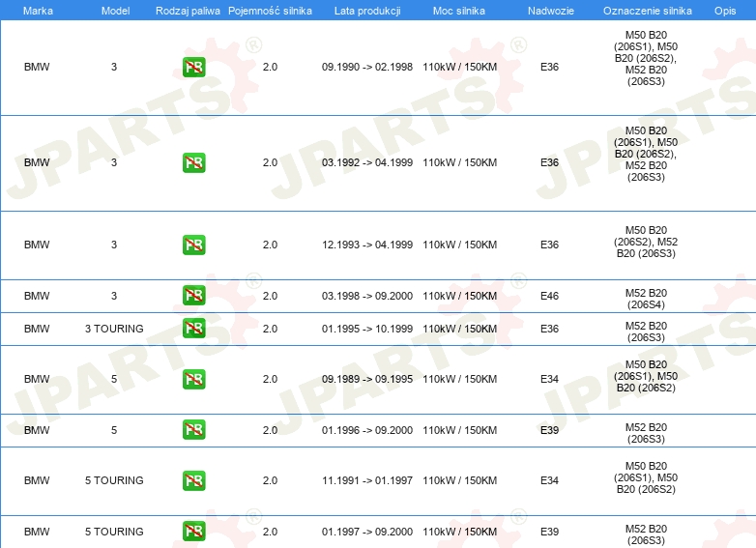Sort by the Model column header
Viewport: 756px width, 548px height.
pos(115,11)
